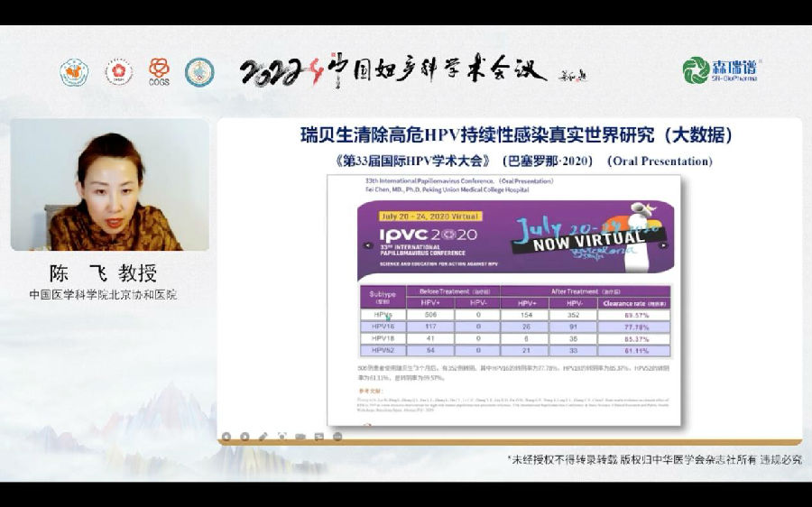Click the speaker video thumbnail

(109, 185)
